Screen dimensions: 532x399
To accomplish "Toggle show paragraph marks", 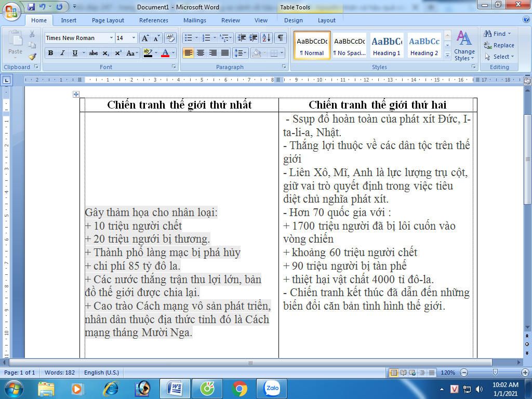I will (x=281, y=37).
